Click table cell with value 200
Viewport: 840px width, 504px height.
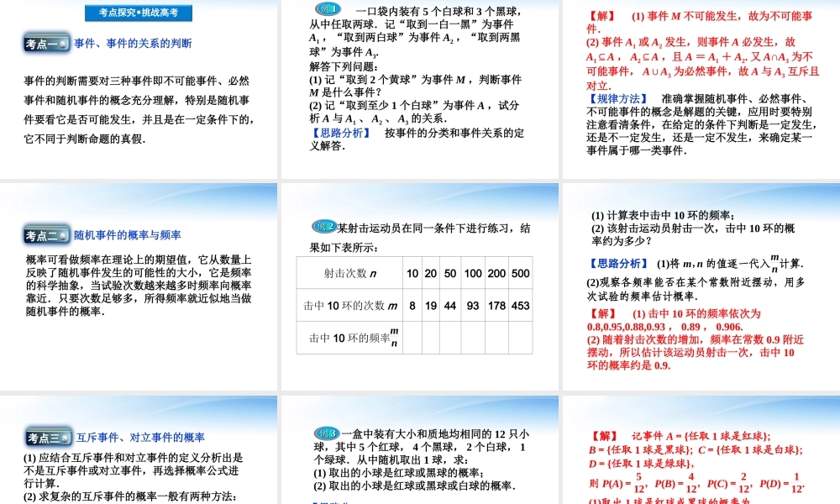(x=496, y=273)
